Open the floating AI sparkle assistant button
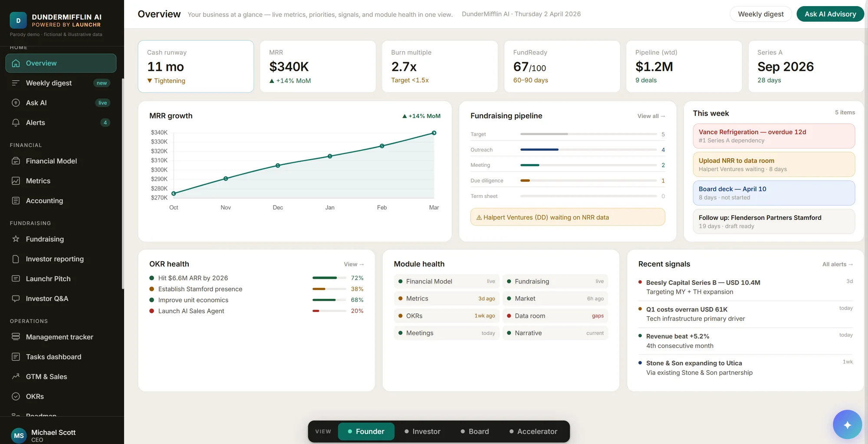This screenshot has height=444, width=868. coord(847,424)
